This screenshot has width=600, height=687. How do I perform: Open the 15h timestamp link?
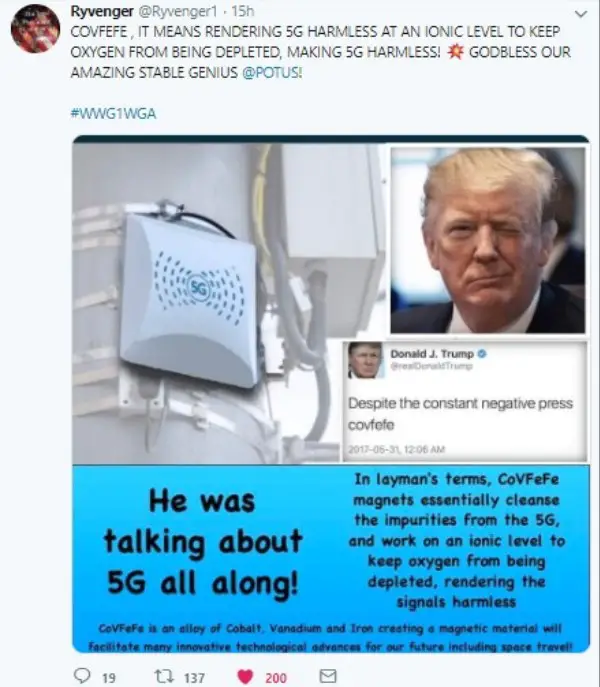point(242,12)
